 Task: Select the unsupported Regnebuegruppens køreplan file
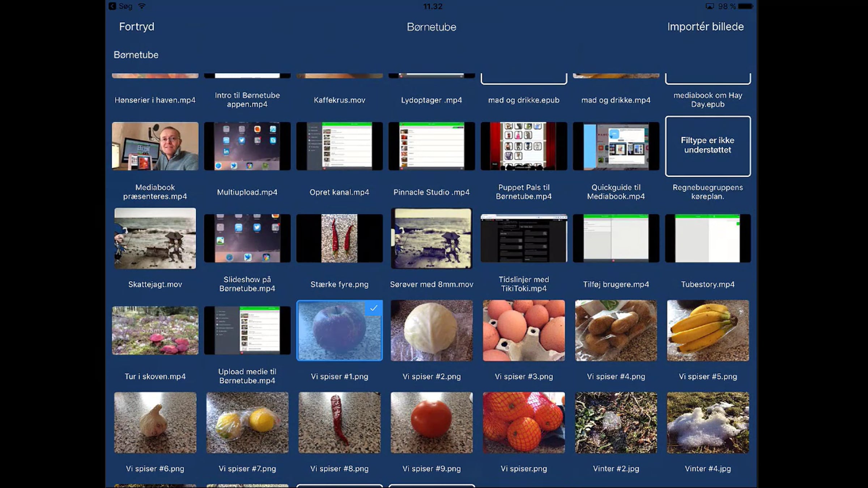pos(708,146)
